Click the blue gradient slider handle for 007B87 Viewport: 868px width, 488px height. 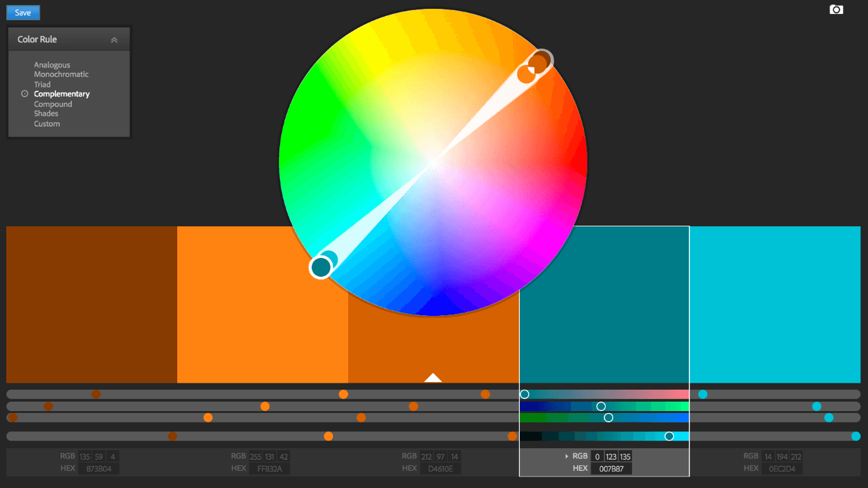tap(608, 417)
